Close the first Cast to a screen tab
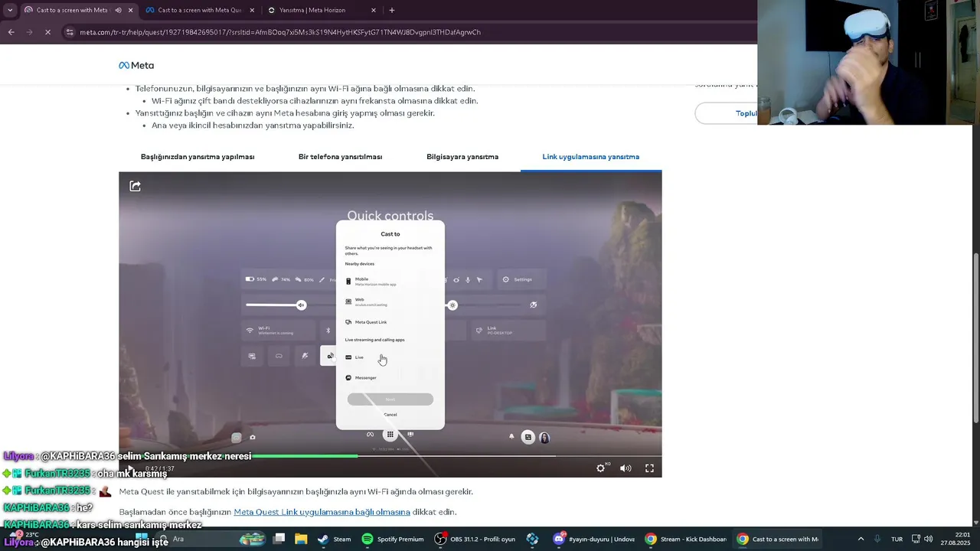Screen dimensions: 980x551 point(130,10)
